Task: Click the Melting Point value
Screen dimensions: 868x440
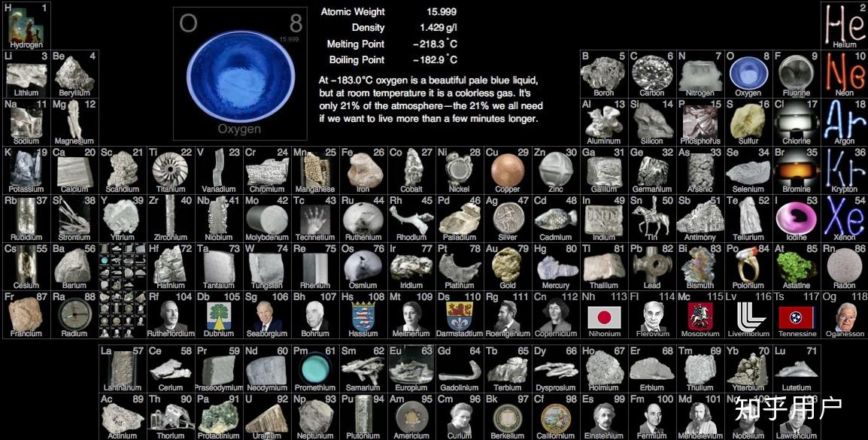Action: tap(435, 44)
